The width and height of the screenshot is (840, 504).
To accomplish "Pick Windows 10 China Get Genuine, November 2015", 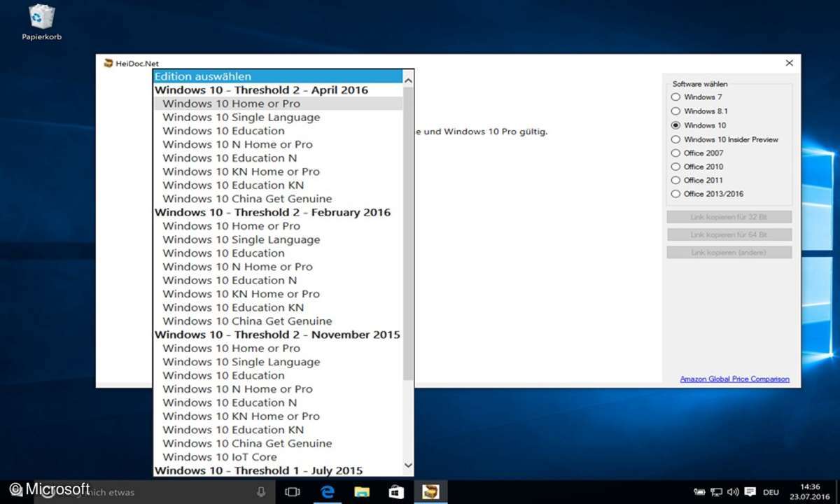I will tap(279, 444).
